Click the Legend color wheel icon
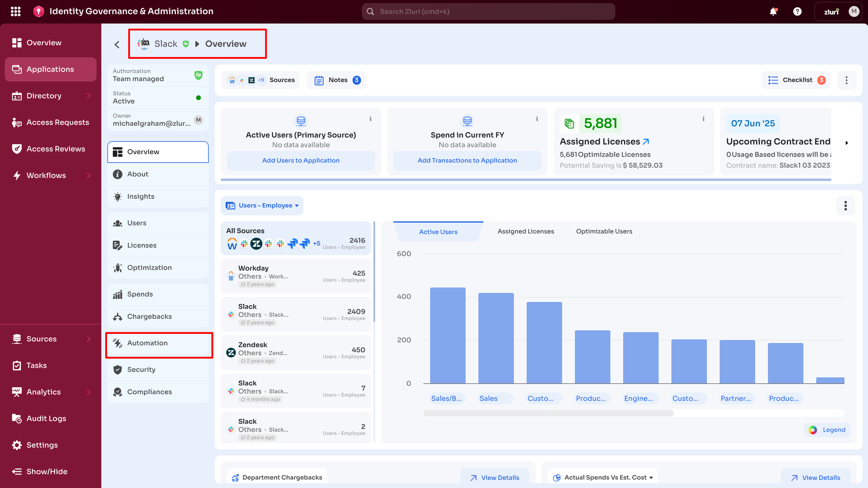Viewport: 868px width, 488px height. (813, 430)
